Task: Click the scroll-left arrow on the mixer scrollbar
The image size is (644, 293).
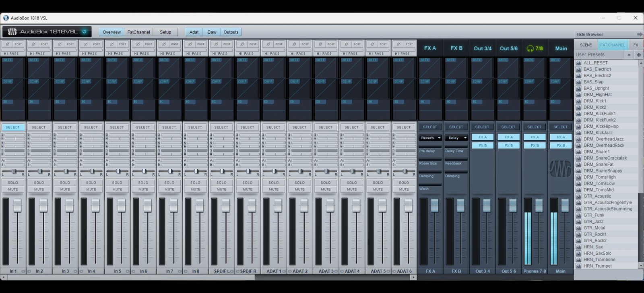Action: pyautogui.click(x=3, y=277)
